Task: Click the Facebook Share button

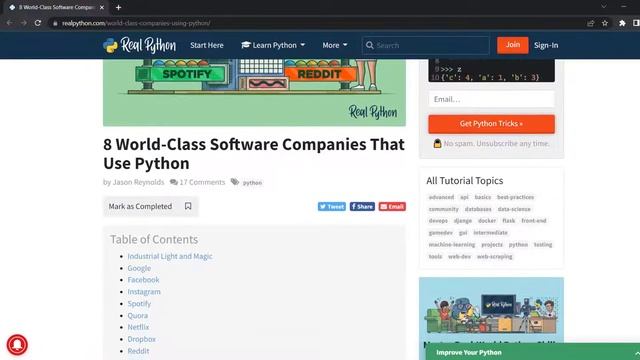Action: 362,207
